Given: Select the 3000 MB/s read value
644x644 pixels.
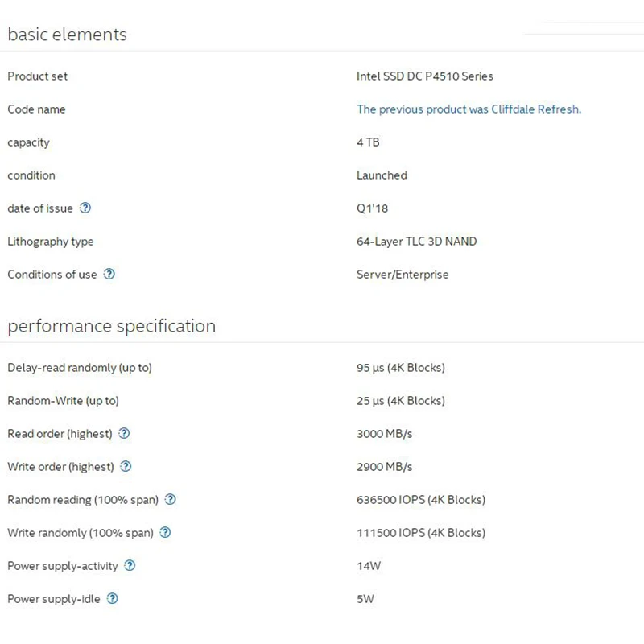Looking at the screenshot, I should (385, 434).
